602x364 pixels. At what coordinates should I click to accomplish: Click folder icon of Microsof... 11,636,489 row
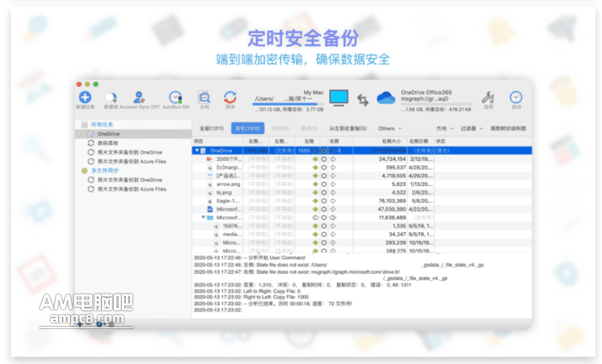(x=210, y=217)
